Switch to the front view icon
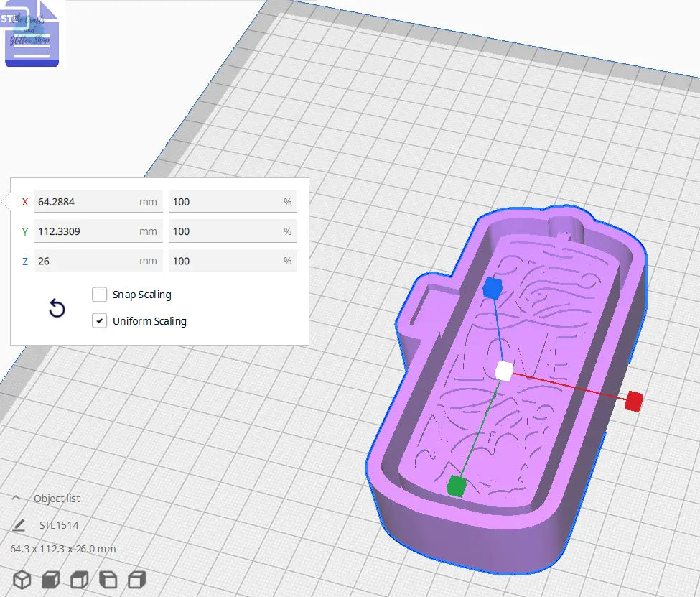The height and width of the screenshot is (597, 700). [x=50, y=578]
